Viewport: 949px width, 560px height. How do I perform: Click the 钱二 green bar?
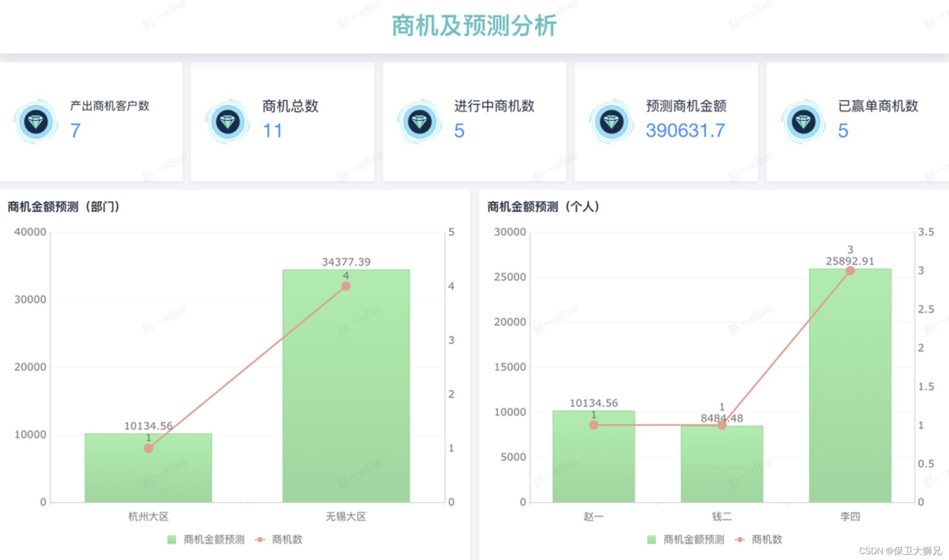(722, 466)
